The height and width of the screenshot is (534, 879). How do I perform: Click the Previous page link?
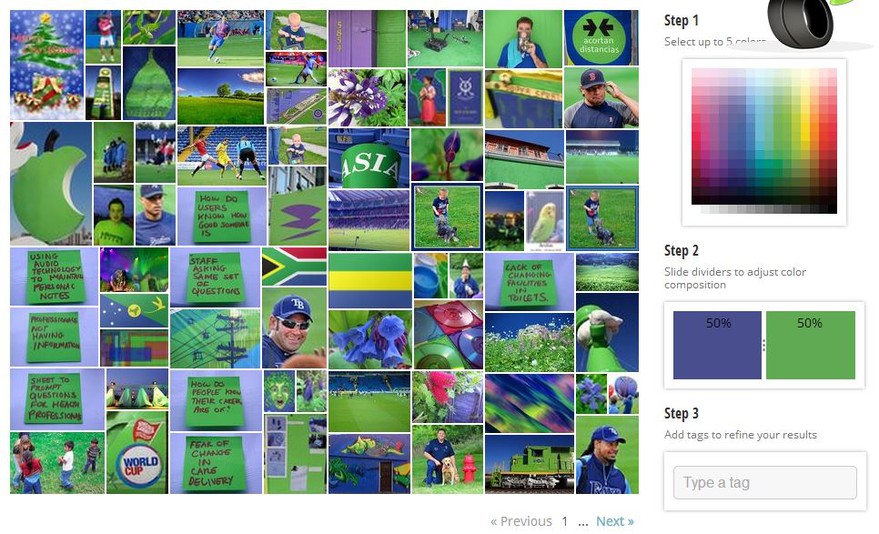(521, 521)
